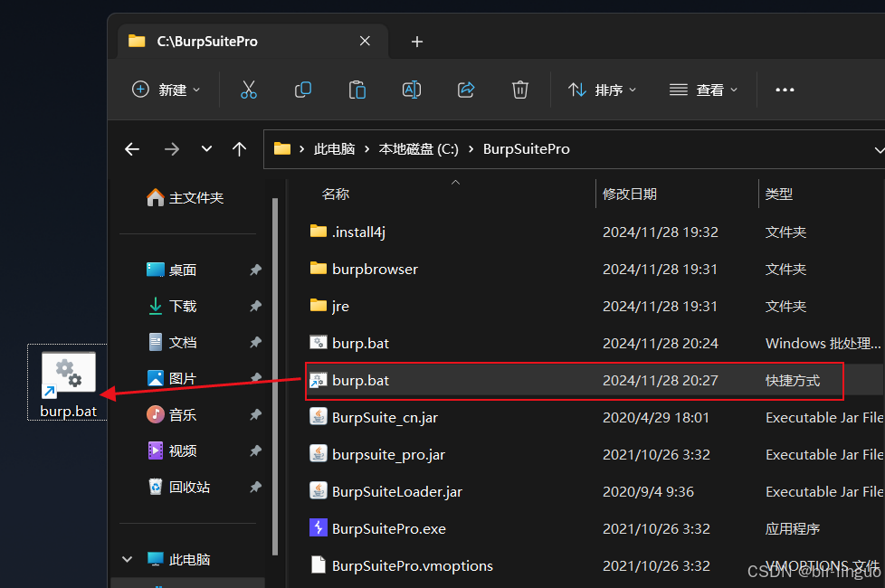Click the Delete trash icon
This screenshot has height=588, width=885.
519,90
